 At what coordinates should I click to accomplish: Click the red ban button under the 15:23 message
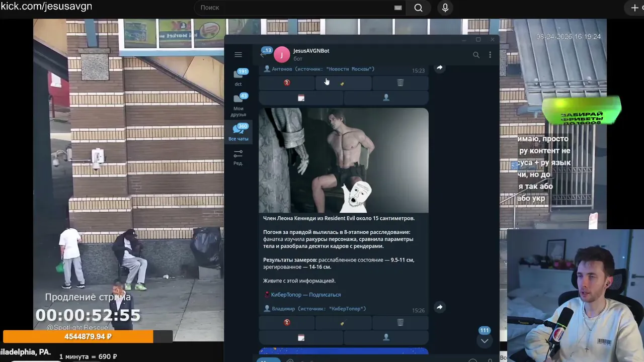click(287, 83)
